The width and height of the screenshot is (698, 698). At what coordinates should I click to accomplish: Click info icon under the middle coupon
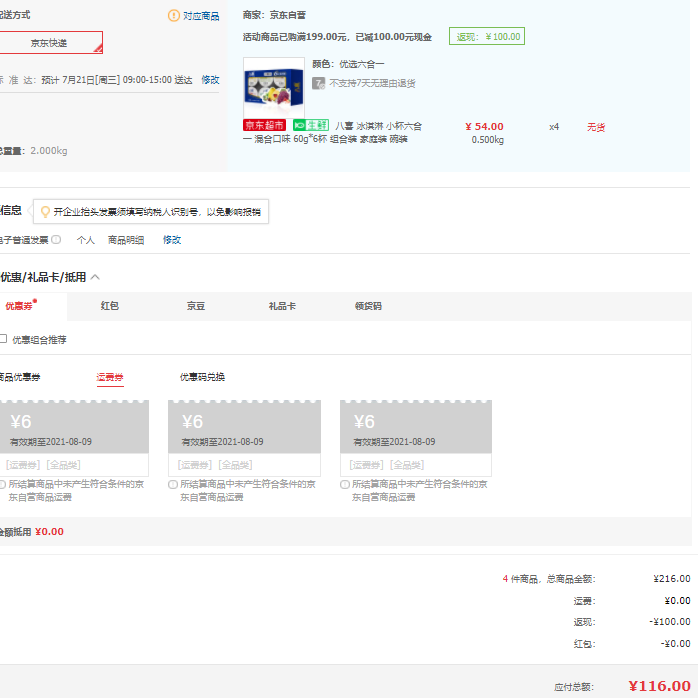click(x=173, y=484)
